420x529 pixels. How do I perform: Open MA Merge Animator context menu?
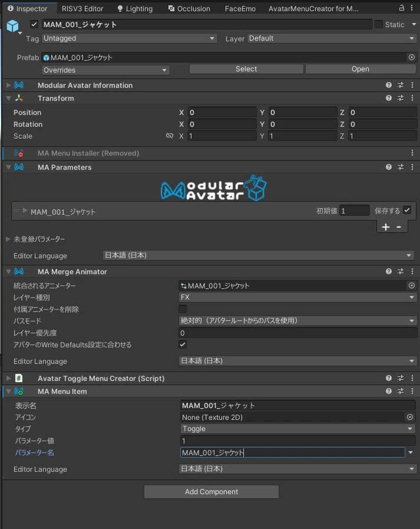coord(412,271)
